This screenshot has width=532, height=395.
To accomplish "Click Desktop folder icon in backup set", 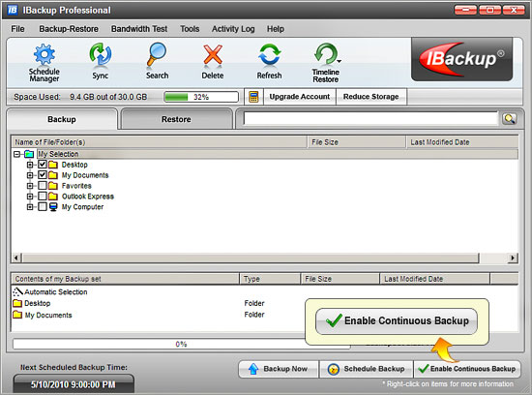I will (x=17, y=303).
